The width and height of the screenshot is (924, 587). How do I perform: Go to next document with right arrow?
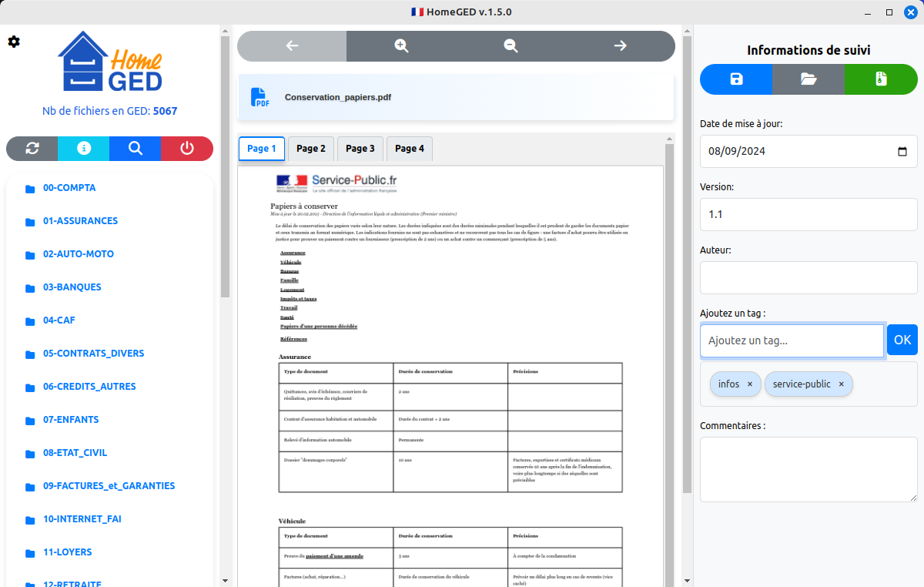click(620, 46)
